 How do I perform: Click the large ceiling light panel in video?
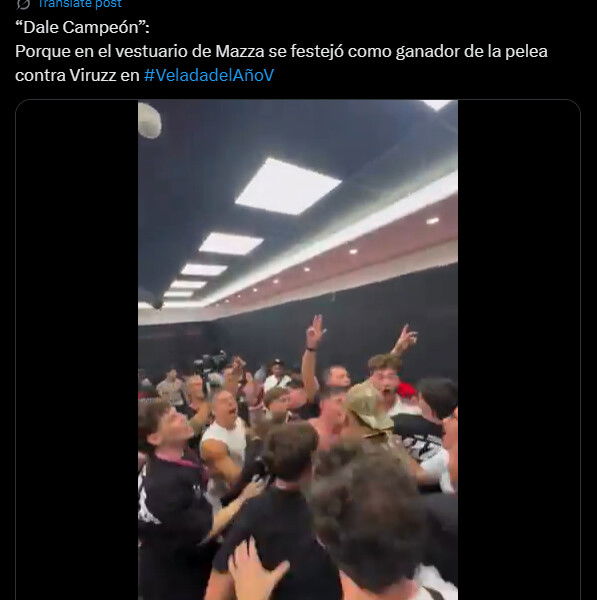tap(287, 186)
